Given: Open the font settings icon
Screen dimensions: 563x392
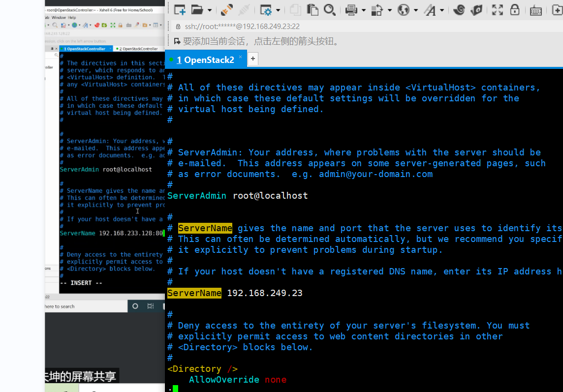Looking at the screenshot, I should [x=430, y=10].
